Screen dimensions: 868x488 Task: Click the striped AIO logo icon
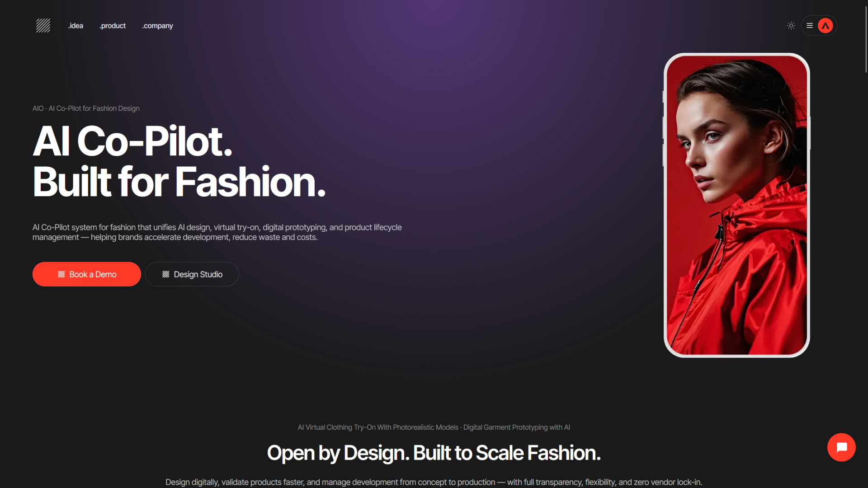43,25
